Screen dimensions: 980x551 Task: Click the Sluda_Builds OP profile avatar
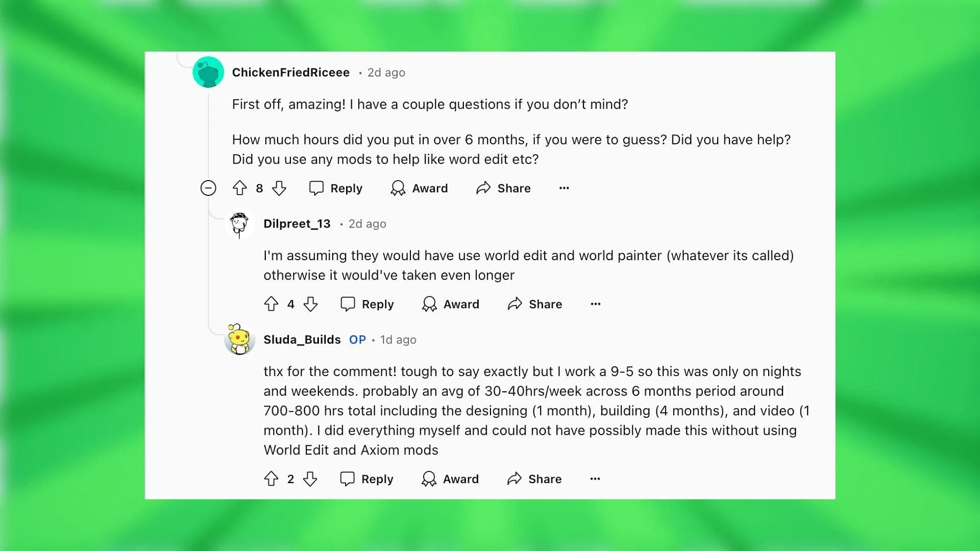[239, 339]
